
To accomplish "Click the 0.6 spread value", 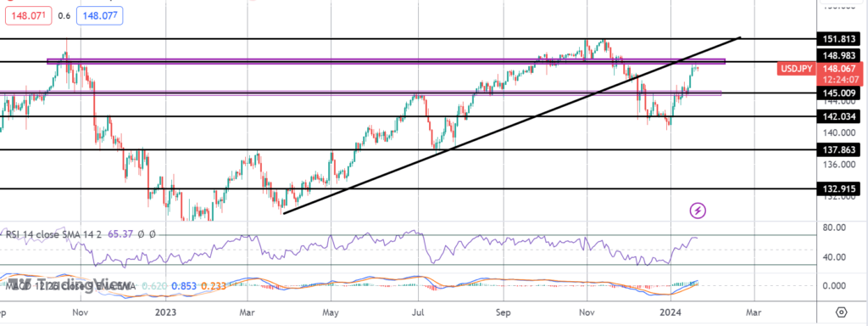I will pyautogui.click(x=64, y=16).
